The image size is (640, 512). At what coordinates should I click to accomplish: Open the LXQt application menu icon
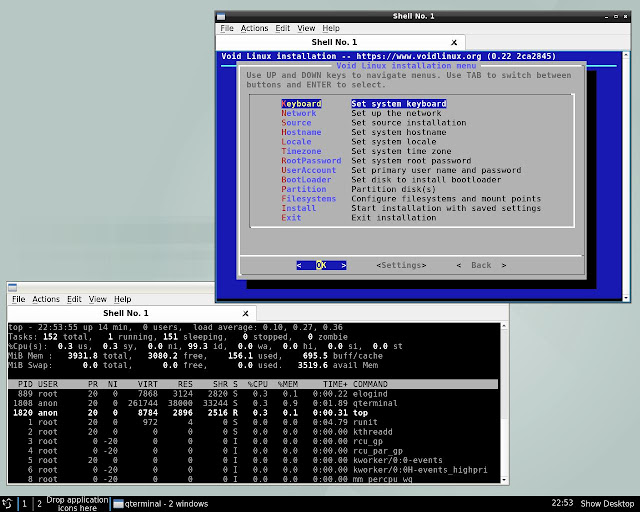point(7,503)
